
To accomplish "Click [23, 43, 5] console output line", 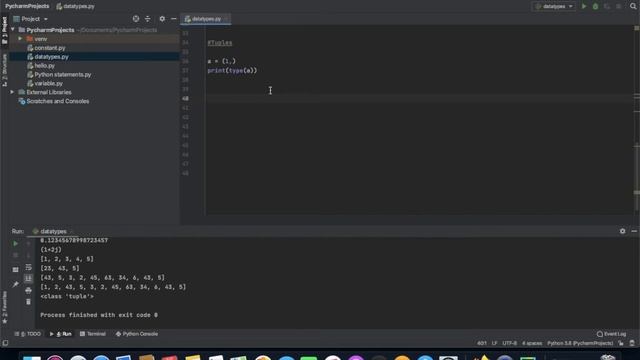I will click(60, 268).
